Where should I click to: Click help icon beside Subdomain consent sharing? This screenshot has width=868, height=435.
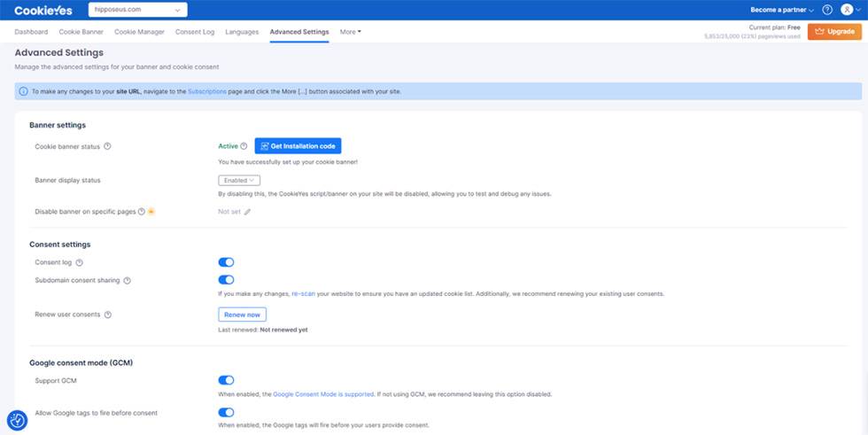click(x=128, y=281)
